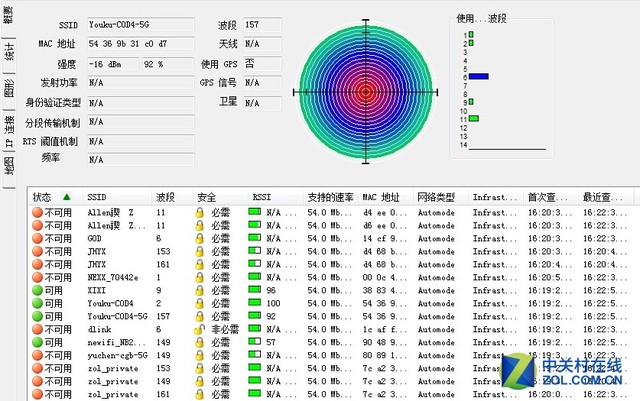The image size is (640, 401).
Task: Click the padlock icon in Youku-C0D4-5G row
Action: pos(200,316)
